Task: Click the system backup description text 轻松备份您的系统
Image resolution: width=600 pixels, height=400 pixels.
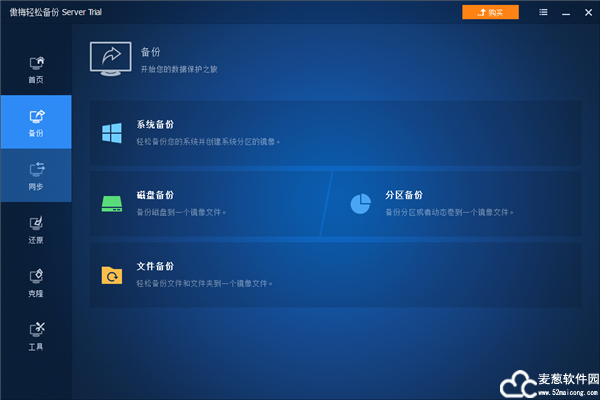Action: (208, 142)
